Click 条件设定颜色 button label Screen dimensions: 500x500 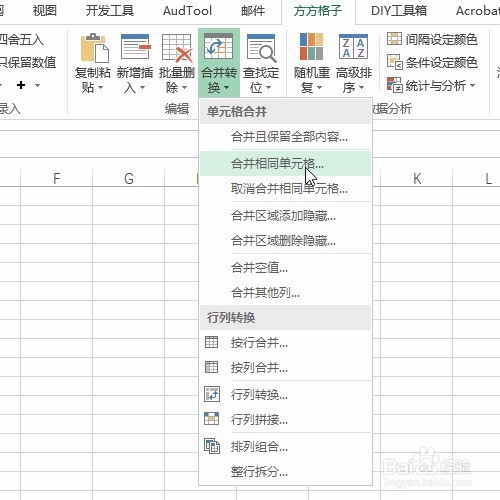click(x=441, y=62)
